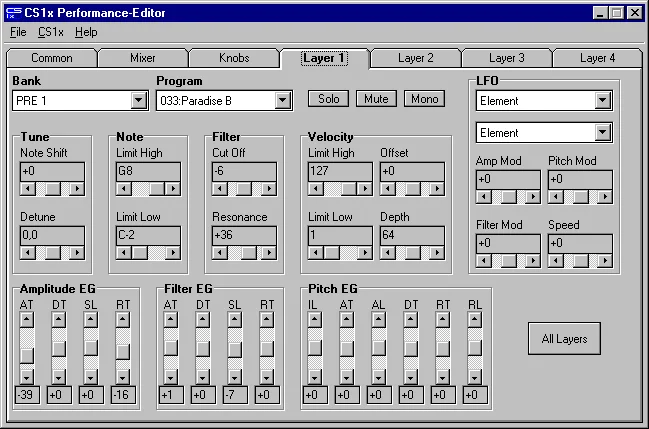This screenshot has width=649, height=429.
Task: Decrease Velocity Depth with left arrow
Action: tap(388, 253)
